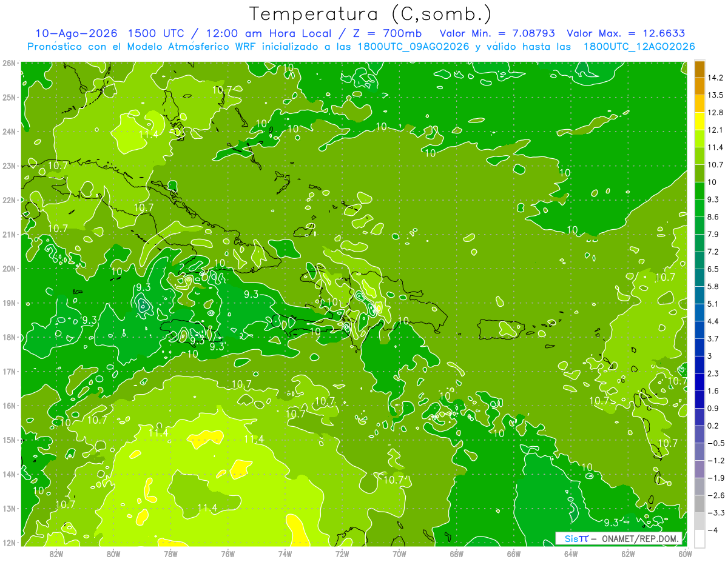This screenshot has width=728, height=562.
Task: Pick the white colorbar band below -4
Action: pyautogui.click(x=699, y=538)
